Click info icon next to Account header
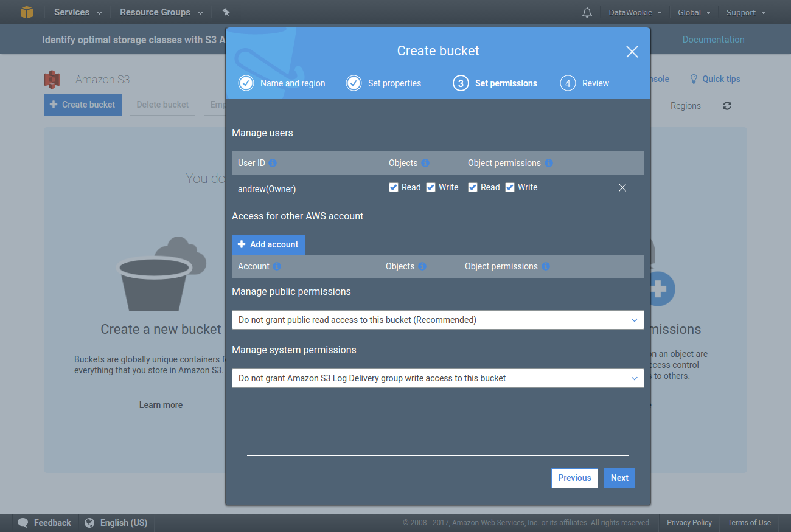This screenshot has height=532, width=791. click(277, 266)
